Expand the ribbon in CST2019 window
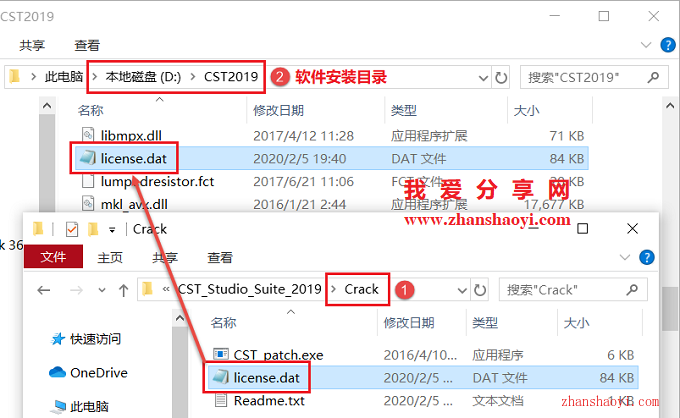 (646, 45)
